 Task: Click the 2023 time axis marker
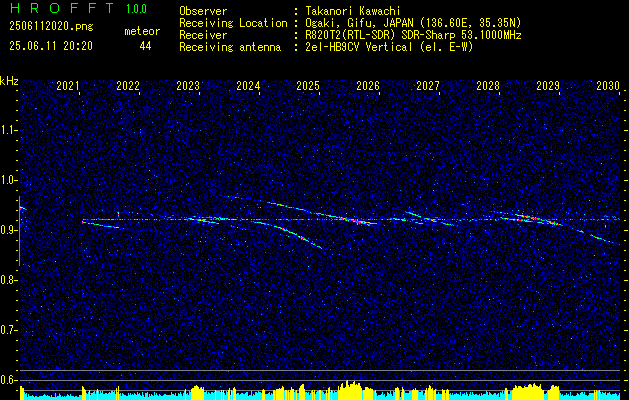[x=188, y=85]
